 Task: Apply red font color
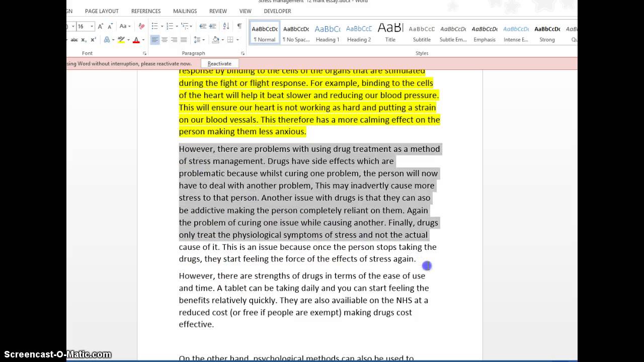[136, 40]
